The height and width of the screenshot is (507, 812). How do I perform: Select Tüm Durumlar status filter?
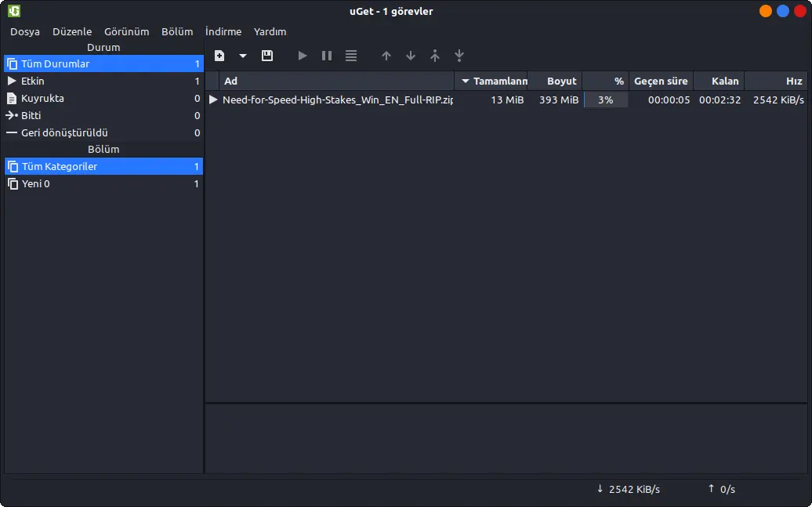[x=103, y=63]
